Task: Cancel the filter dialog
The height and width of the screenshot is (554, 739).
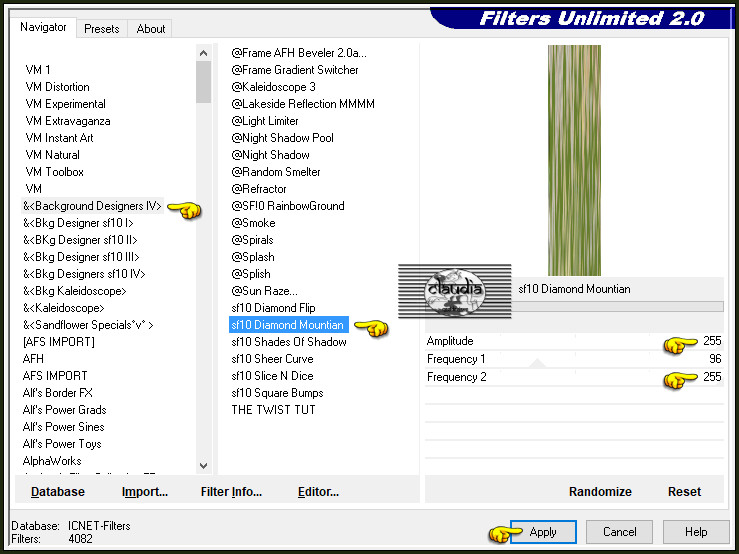Action: click(619, 532)
